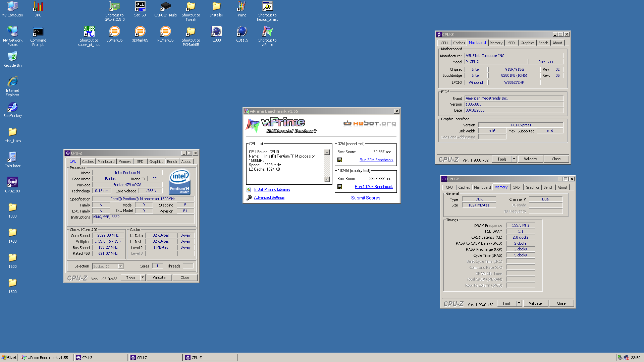Launch Command Prompt desktop icon

click(38, 36)
